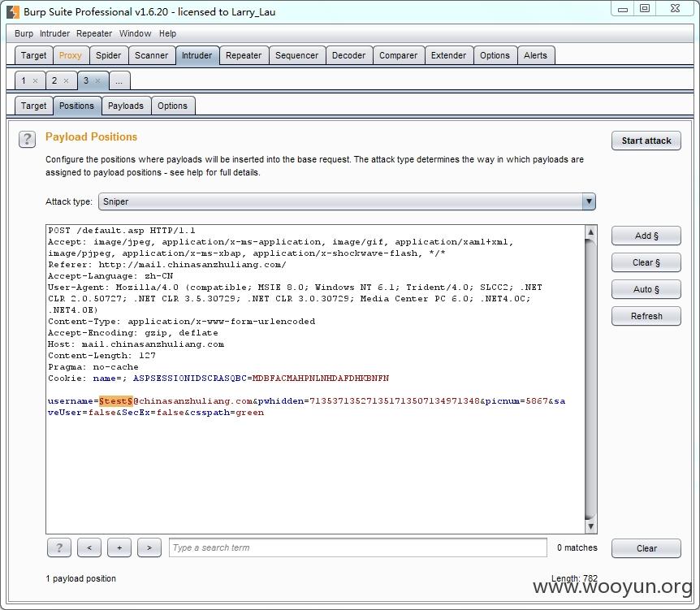Maximize the Burp Suite window

coord(645,9)
